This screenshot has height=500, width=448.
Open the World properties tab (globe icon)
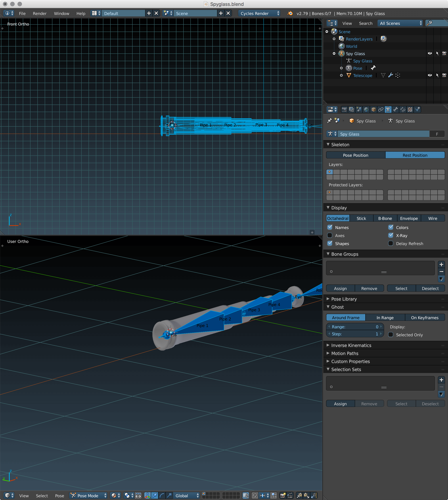coord(366,109)
